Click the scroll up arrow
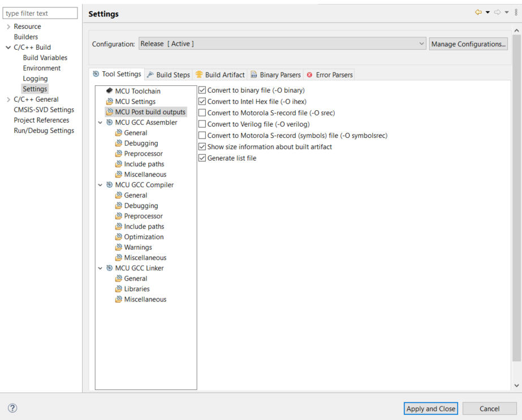The width and height of the screenshot is (522, 420). point(516,31)
